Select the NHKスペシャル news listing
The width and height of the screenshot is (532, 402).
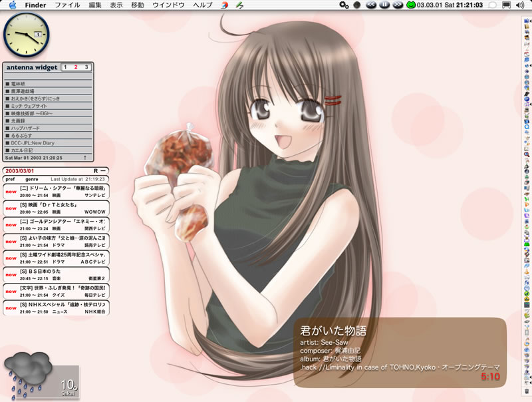point(56,308)
